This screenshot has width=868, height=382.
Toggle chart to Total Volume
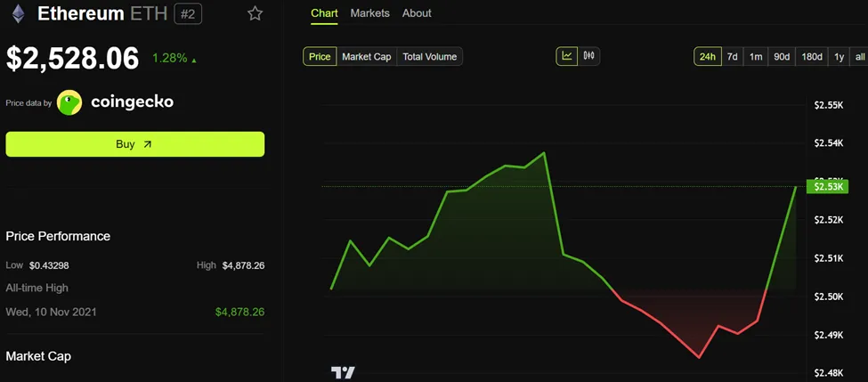[x=429, y=56]
